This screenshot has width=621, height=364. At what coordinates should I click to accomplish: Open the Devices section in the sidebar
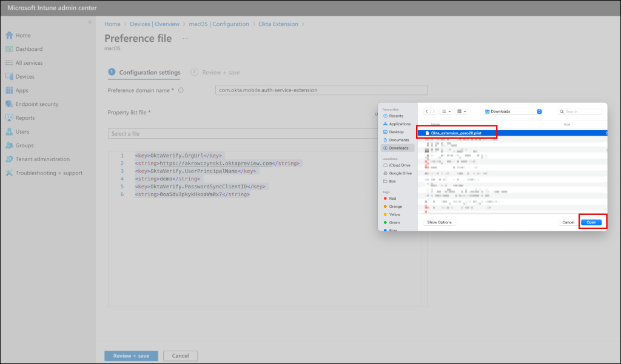point(24,77)
